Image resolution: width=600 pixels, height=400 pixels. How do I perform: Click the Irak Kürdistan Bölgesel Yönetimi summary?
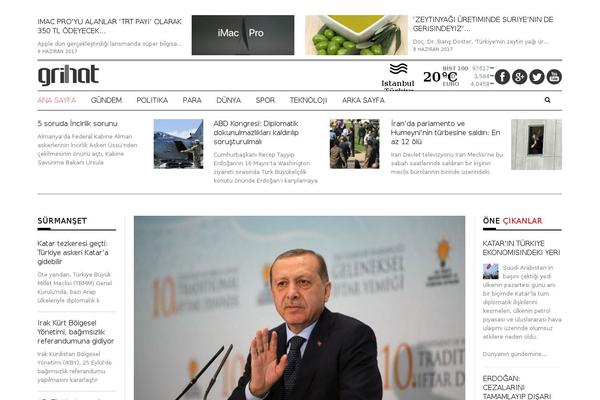click(75, 367)
